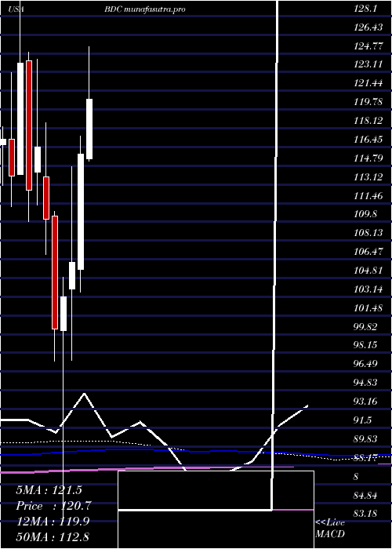
Task: Click the 119.78 price axis label
Action: coord(368,102)
